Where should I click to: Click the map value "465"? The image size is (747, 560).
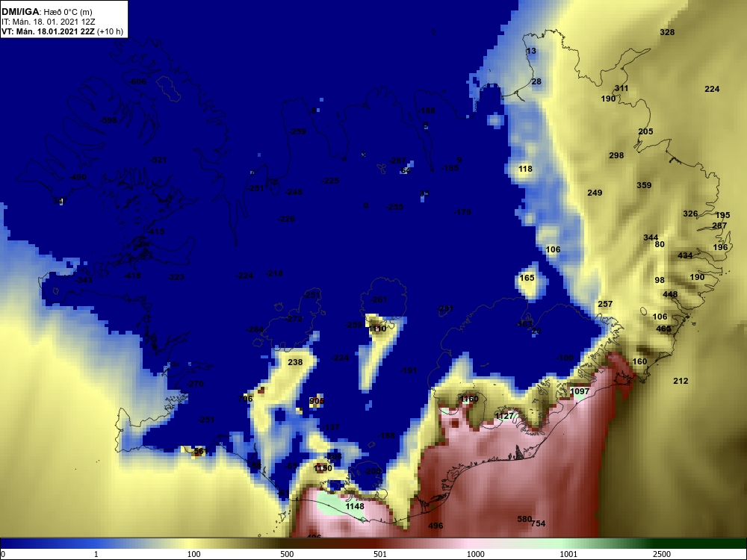click(663, 329)
